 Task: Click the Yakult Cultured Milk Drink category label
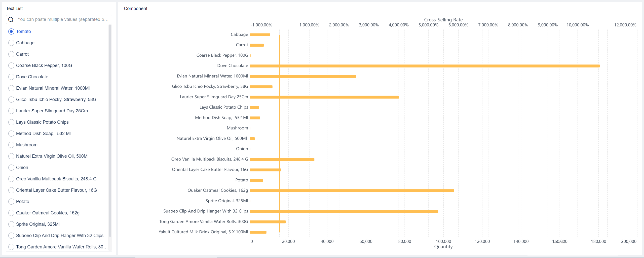(203, 232)
